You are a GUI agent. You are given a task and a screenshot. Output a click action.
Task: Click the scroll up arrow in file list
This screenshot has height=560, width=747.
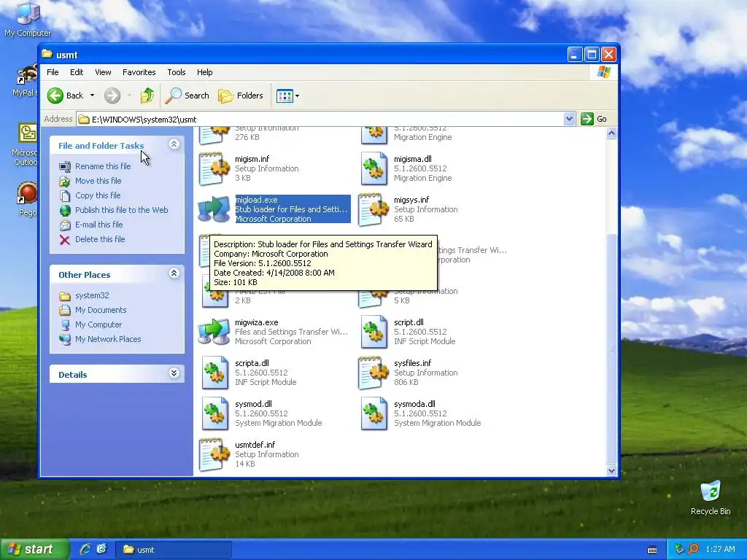point(612,133)
